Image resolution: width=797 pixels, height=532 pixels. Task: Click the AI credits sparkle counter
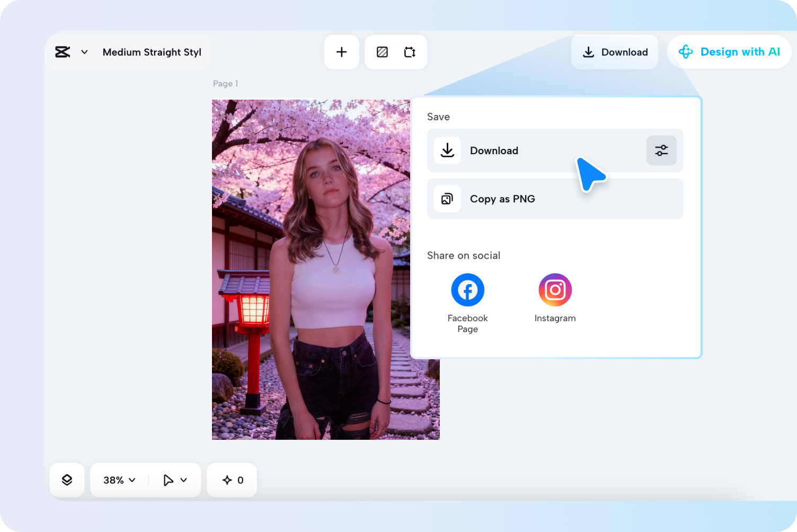click(232, 480)
